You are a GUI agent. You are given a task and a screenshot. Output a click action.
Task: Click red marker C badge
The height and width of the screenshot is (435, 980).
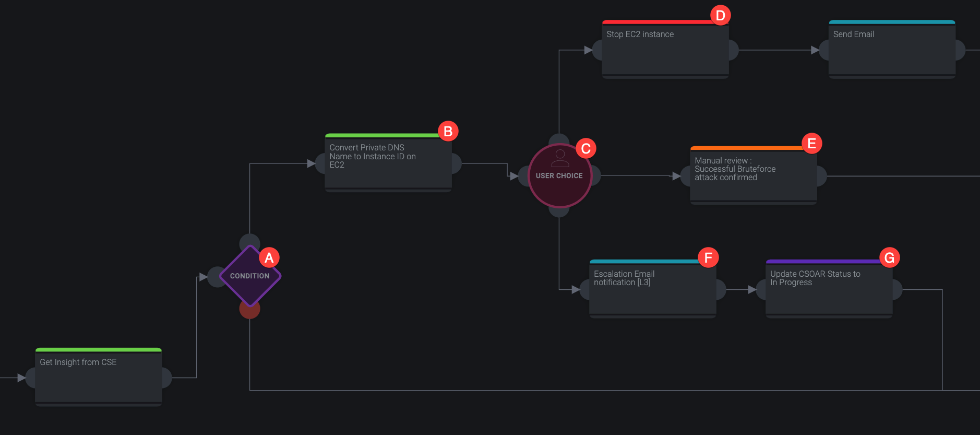[x=585, y=149]
